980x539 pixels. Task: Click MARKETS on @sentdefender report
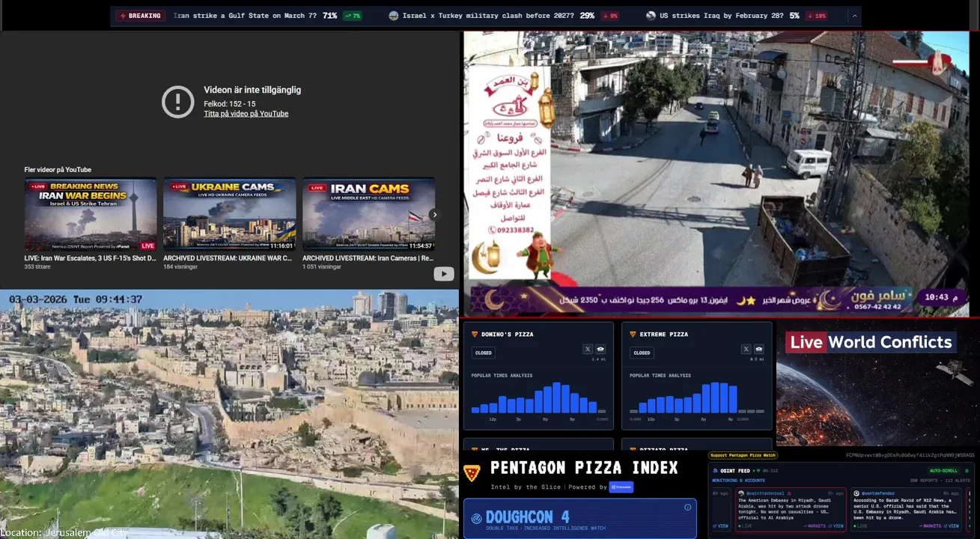(x=930, y=526)
